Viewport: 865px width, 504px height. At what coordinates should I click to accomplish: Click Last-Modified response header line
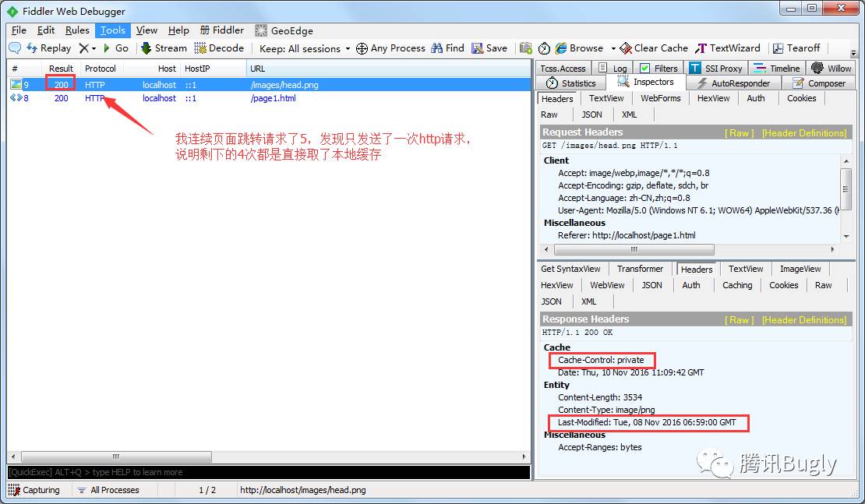coord(647,422)
